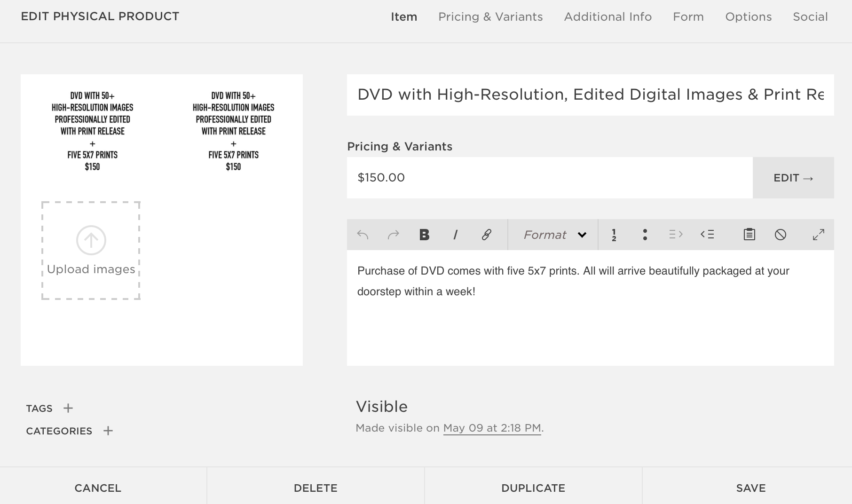
Task: Apply bulleted list formatting
Action: point(645,235)
